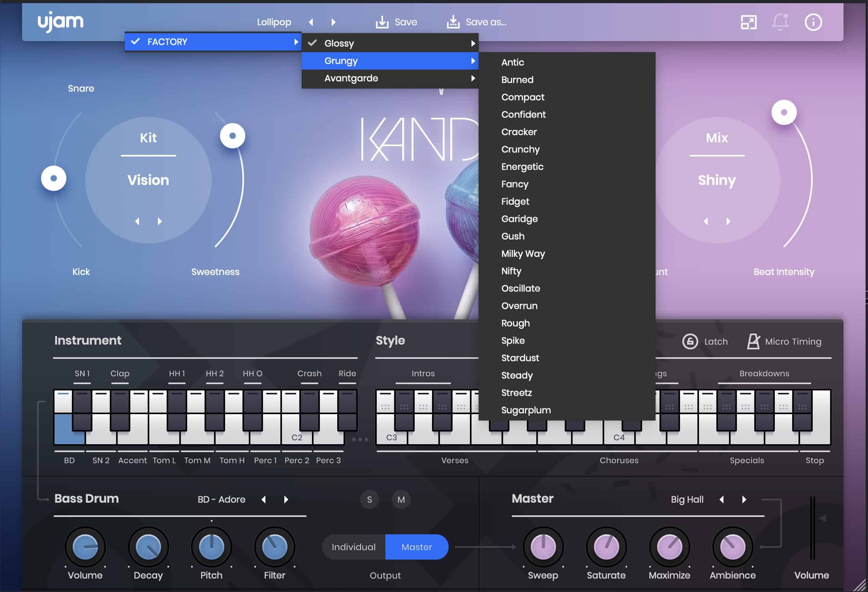Screen dimensions: 868x592
Task: Choose the Energetic preset
Action: click(x=567, y=167)
